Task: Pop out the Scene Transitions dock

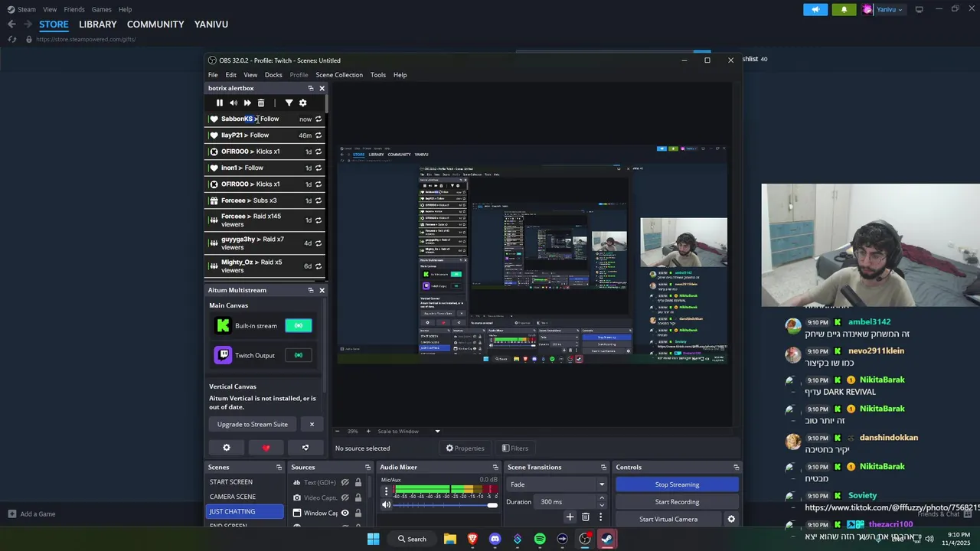Action: [603, 468]
